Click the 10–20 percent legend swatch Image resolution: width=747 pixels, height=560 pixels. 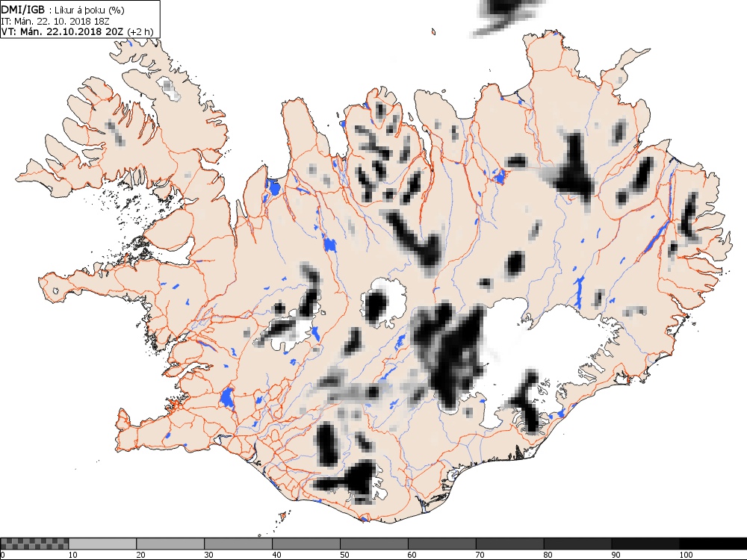coord(102,544)
